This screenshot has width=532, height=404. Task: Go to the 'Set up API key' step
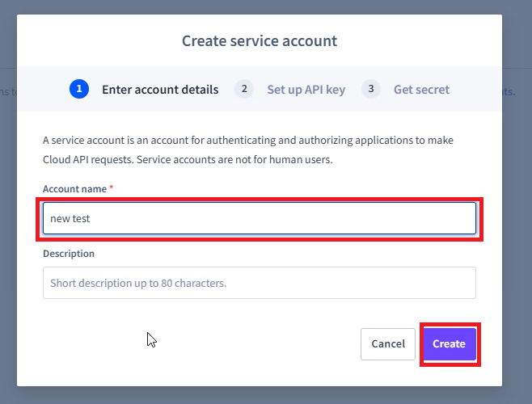pyautogui.click(x=306, y=90)
